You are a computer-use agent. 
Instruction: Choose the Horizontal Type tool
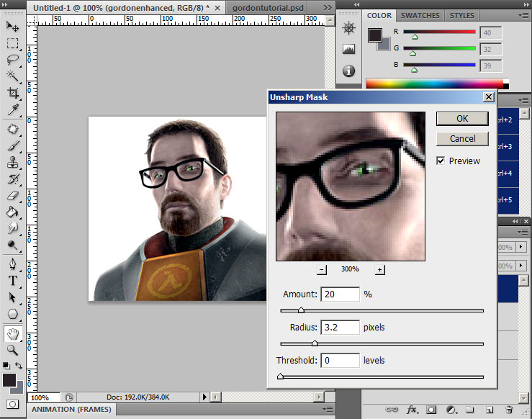point(12,281)
